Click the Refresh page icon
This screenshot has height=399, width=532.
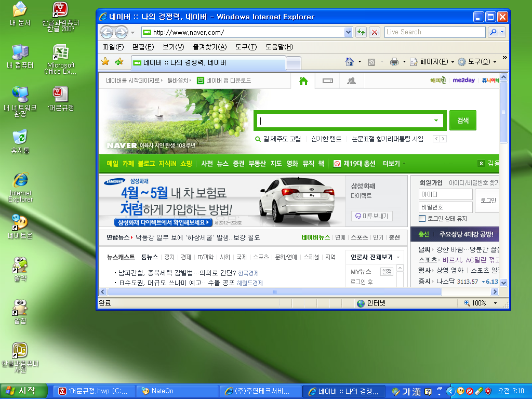tap(361, 32)
